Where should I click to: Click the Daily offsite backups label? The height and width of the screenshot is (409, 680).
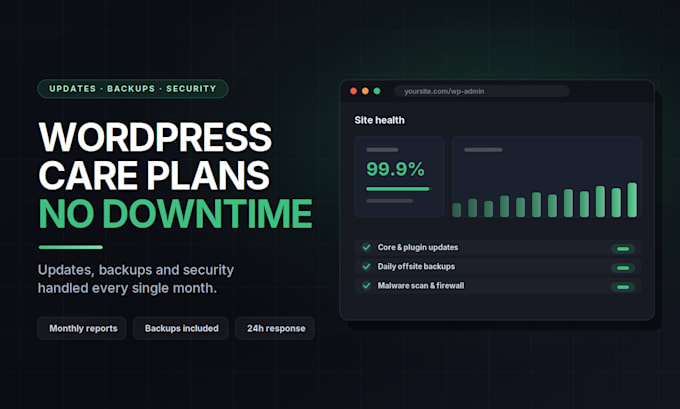[416, 266]
